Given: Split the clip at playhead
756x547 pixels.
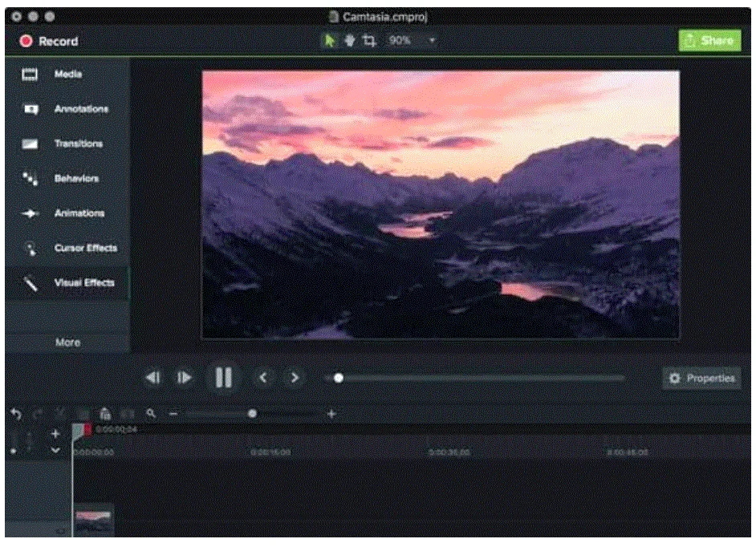Looking at the screenshot, I should pyautogui.click(x=128, y=414).
